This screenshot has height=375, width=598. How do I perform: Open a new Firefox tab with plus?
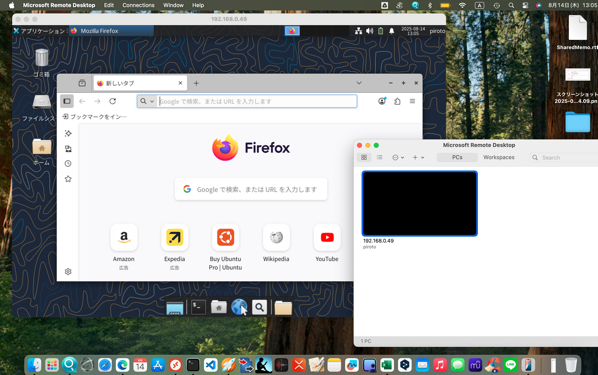pos(196,83)
